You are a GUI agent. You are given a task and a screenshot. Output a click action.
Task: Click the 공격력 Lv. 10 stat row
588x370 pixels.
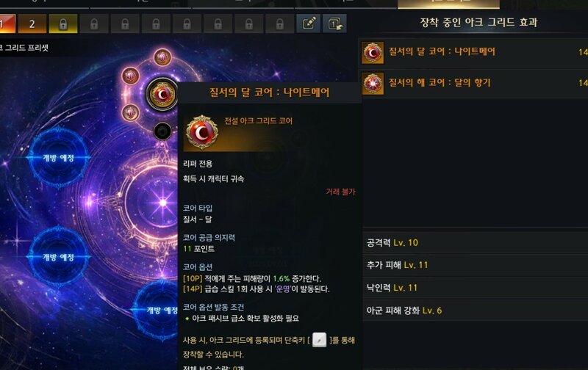click(475, 243)
